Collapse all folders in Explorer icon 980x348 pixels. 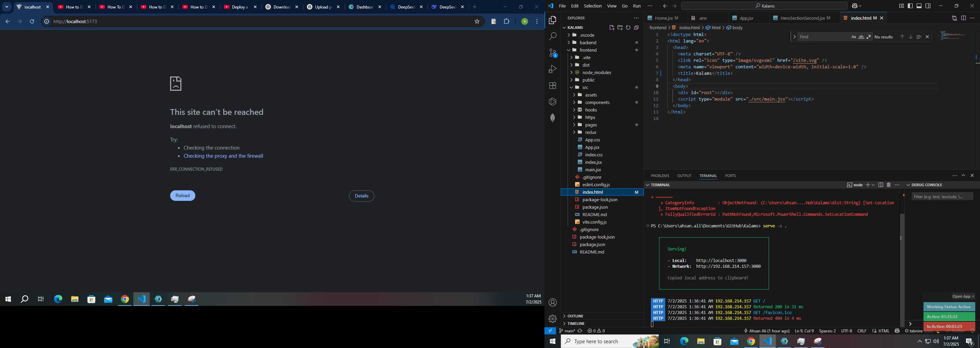tap(636, 27)
